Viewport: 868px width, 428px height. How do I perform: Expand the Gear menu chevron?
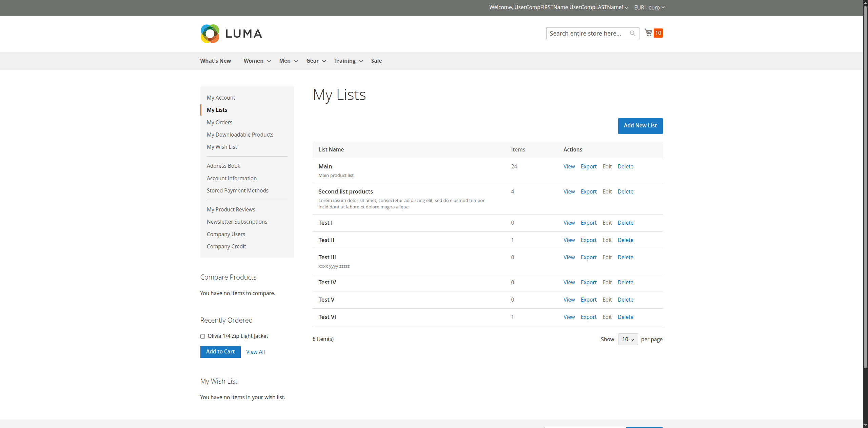coord(324,61)
